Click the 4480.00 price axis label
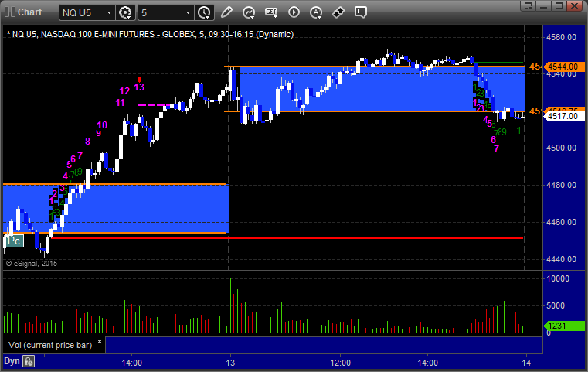This screenshot has width=588, height=372. pyautogui.click(x=562, y=185)
